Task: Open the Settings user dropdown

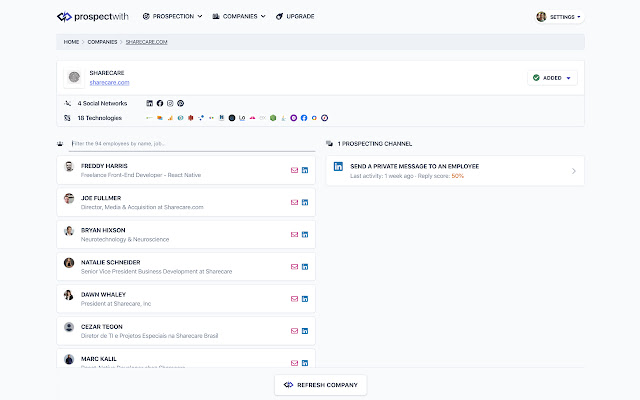Action: pyautogui.click(x=560, y=17)
